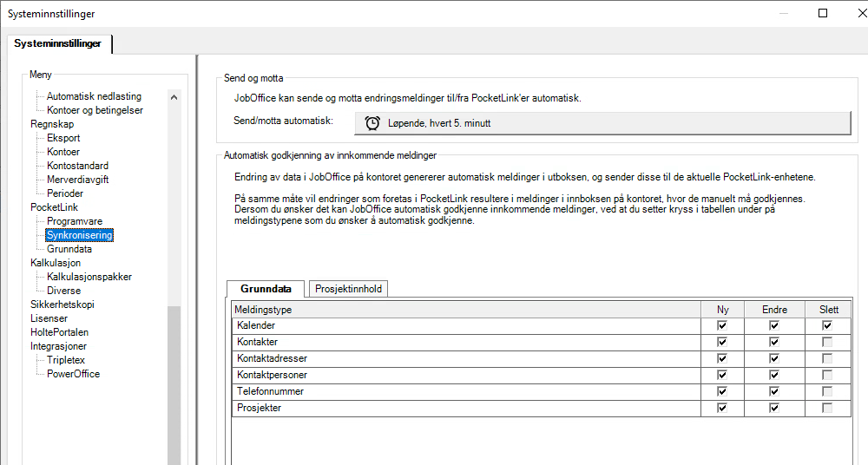868x465 pixels.
Task: Open Automatisk nedlasting in the menu tree
Action: [94, 96]
